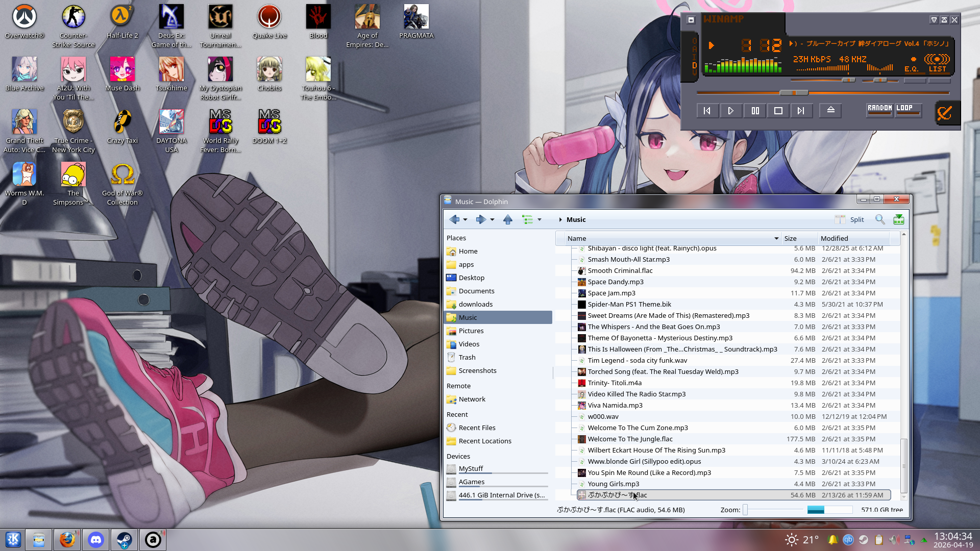
Task: Select Pictures in the Places panel
Action: click(471, 331)
